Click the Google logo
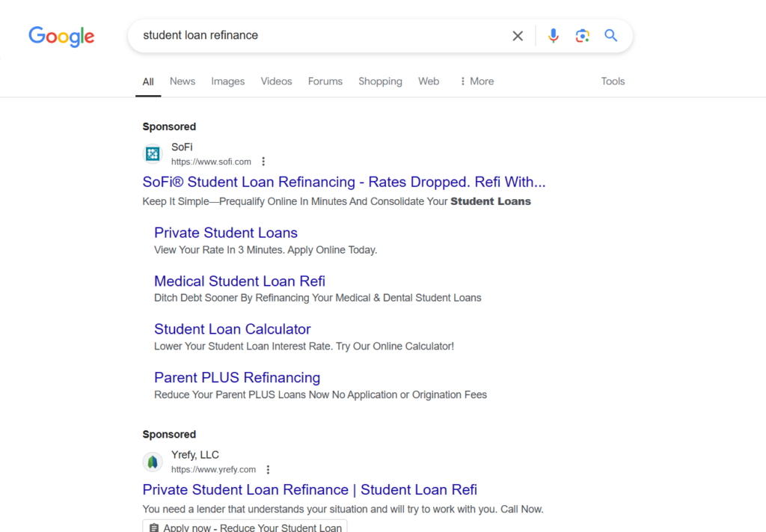This screenshot has height=532, width=766. tap(61, 37)
